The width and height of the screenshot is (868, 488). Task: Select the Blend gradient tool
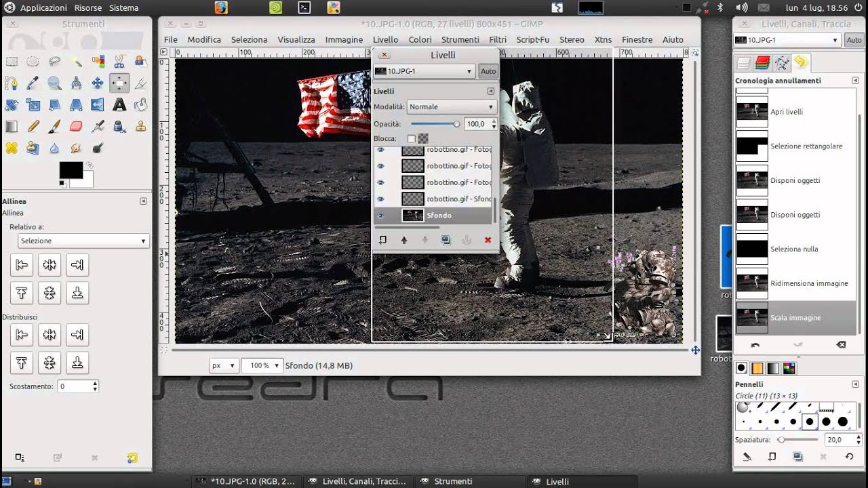tap(12, 126)
